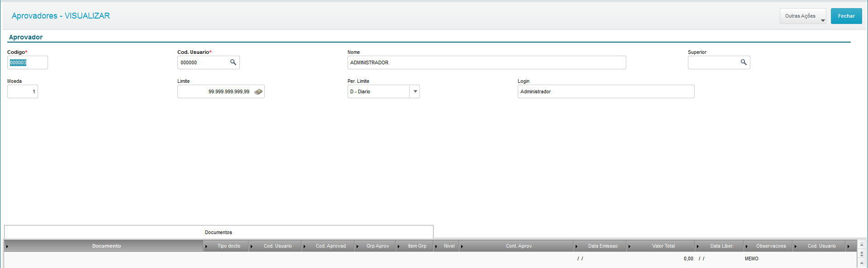Click the Aprovador section heading
The width and height of the screenshot is (868, 268).
(x=26, y=37)
